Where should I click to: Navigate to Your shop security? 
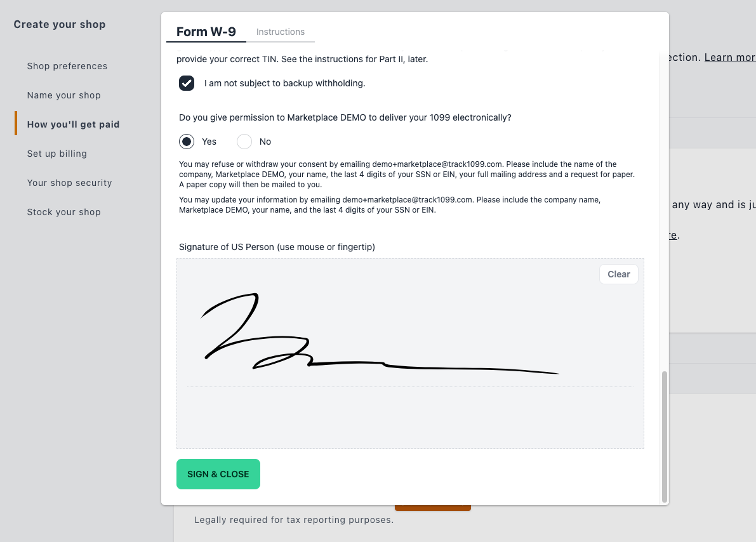click(69, 183)
